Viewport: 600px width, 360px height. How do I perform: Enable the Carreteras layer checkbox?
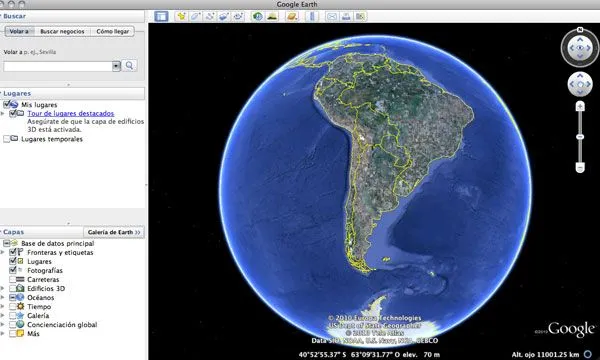point(13,279)
